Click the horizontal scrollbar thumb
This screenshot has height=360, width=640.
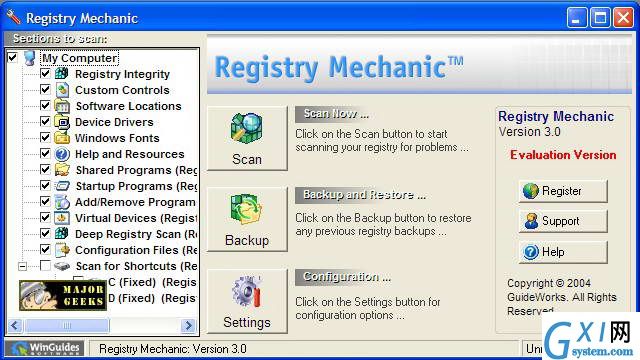pyautogui.click(x=67, y=326)
